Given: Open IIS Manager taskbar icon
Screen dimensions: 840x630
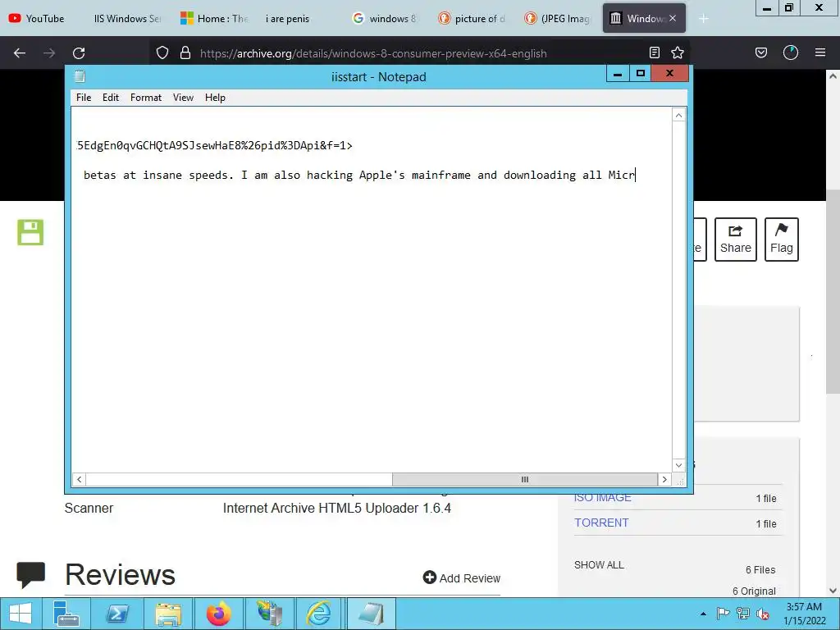Looking at the screenshot, I should click(x=270, y=614).
